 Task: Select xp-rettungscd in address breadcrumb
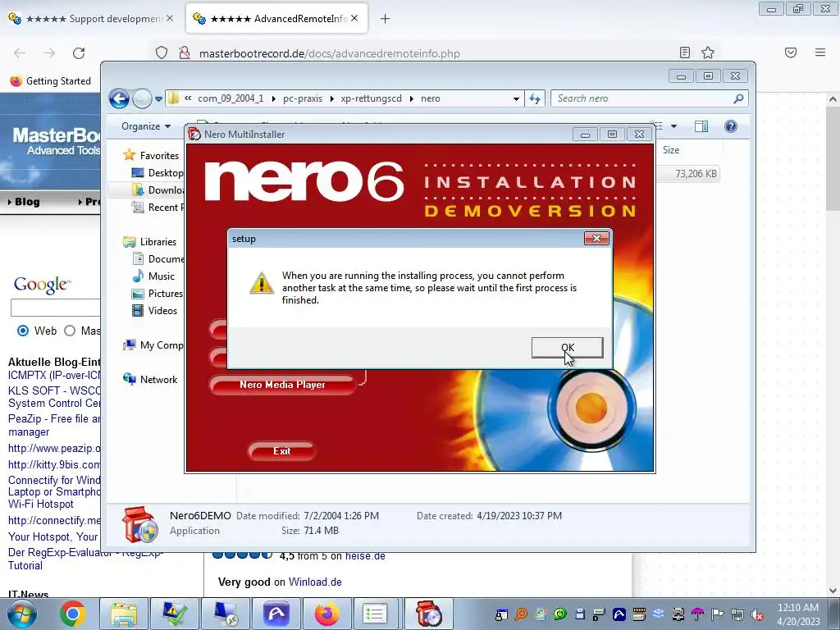(372, 98)
